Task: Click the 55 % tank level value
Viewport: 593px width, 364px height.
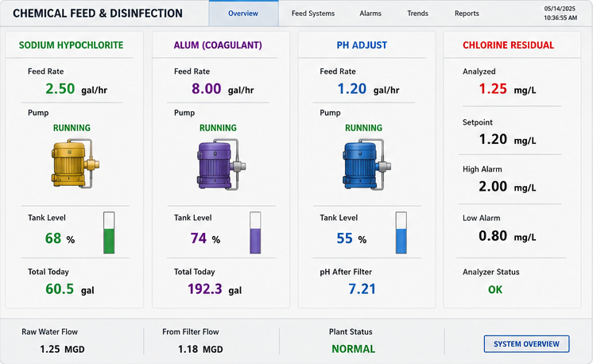Action: 351,238
